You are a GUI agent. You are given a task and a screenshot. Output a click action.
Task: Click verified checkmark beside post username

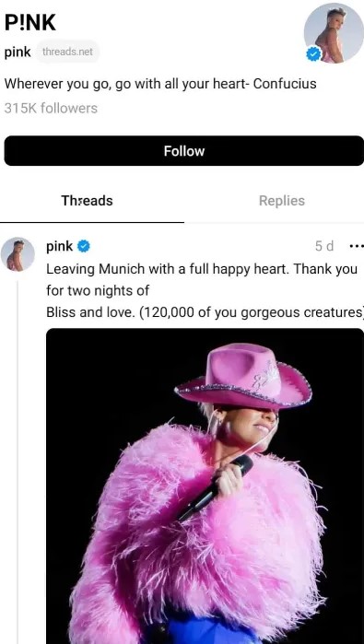[84, 246]
